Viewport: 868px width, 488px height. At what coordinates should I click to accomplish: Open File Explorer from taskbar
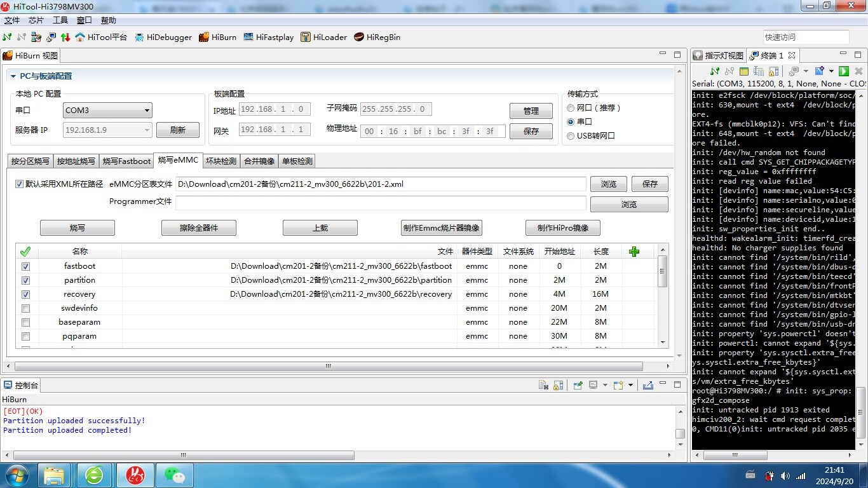pyautogui.click(x=54, y=475)
